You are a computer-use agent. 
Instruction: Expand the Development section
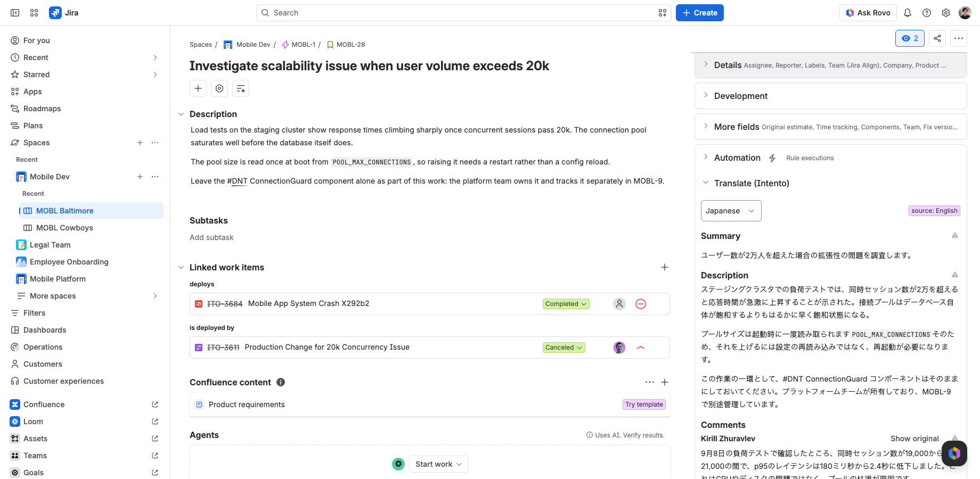click(x=830, y=96)
